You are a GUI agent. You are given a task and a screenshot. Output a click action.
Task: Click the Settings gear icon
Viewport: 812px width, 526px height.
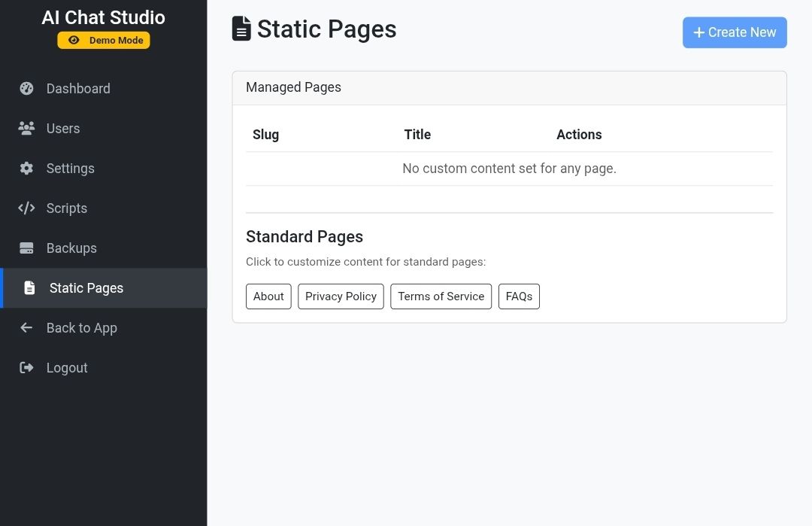pos(26,169)
